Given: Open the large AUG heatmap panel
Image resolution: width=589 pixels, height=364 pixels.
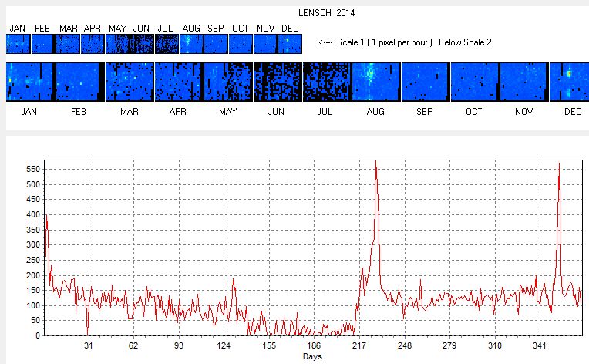Looking at the screenshot, I should click(375, 82).
